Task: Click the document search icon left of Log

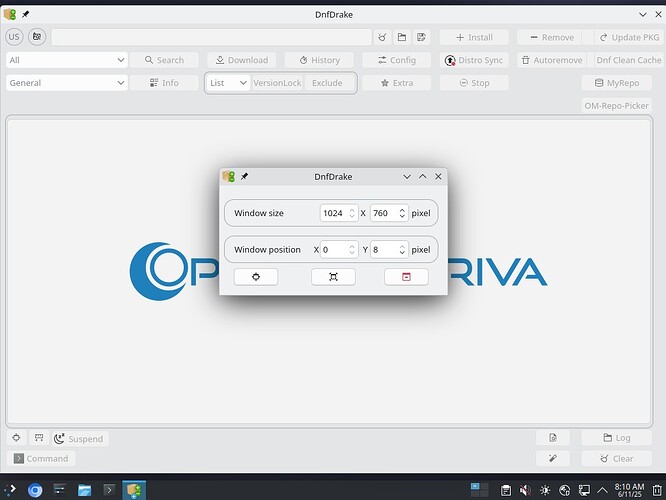Action: [553, 438]
